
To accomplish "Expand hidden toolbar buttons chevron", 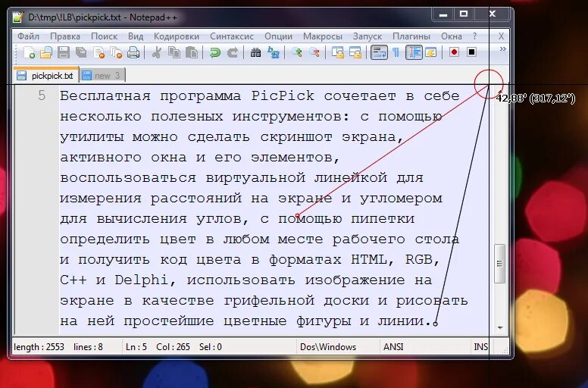I will (x=503, y=48).
